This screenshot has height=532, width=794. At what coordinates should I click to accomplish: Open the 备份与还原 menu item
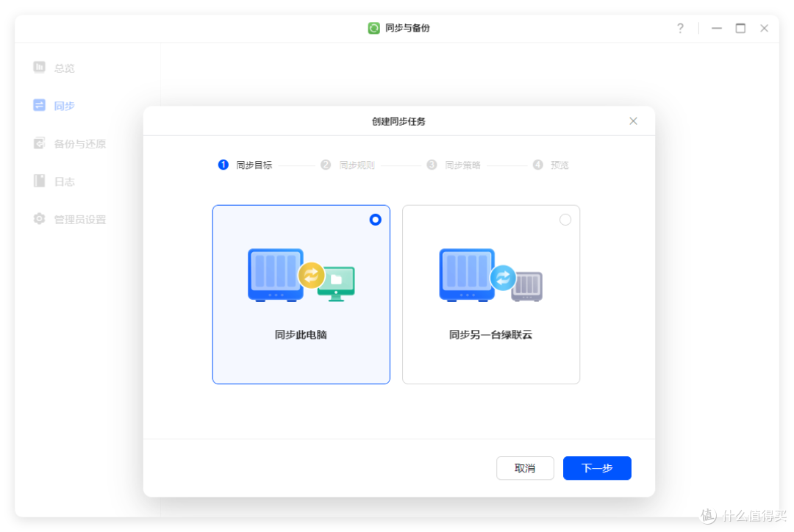(x=80, y=144)
